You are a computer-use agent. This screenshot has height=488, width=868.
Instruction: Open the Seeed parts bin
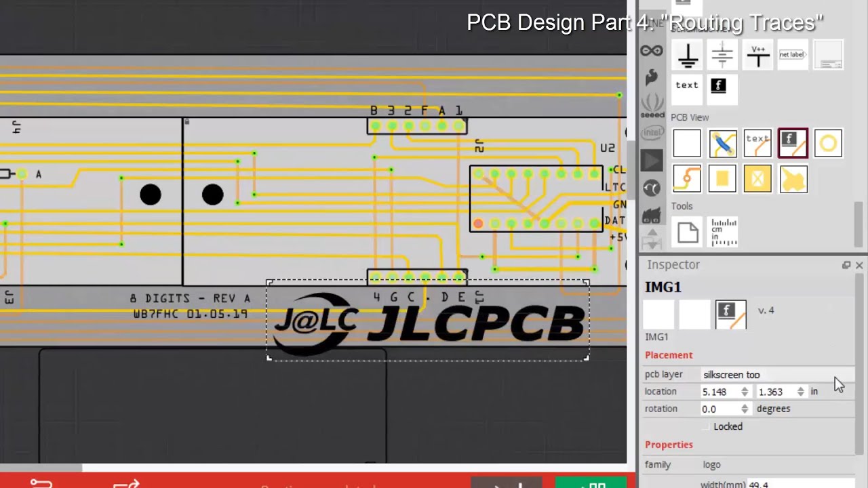[652, 106]
